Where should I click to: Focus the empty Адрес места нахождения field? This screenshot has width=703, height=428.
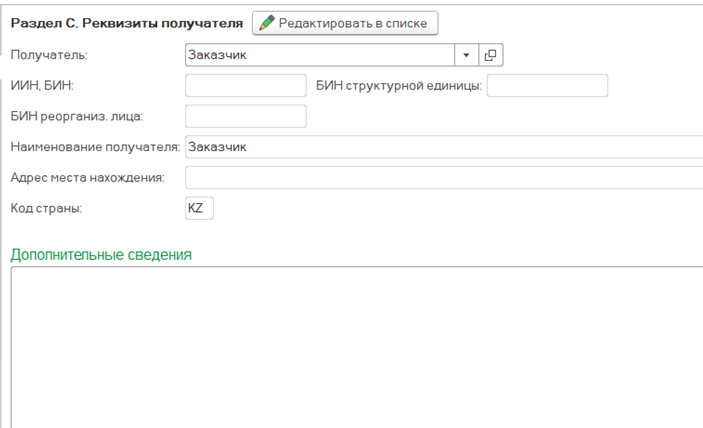click(x=440, y=178)
